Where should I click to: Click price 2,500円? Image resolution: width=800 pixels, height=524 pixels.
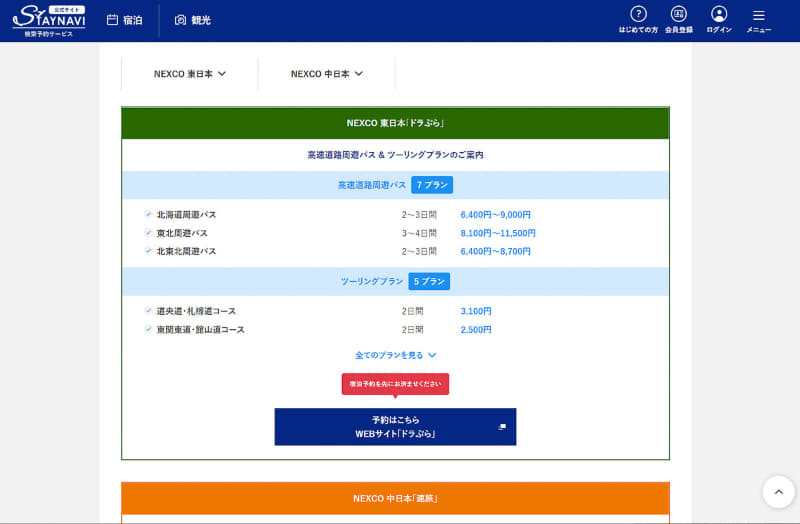pyautogui.click(x=476, y=330)
